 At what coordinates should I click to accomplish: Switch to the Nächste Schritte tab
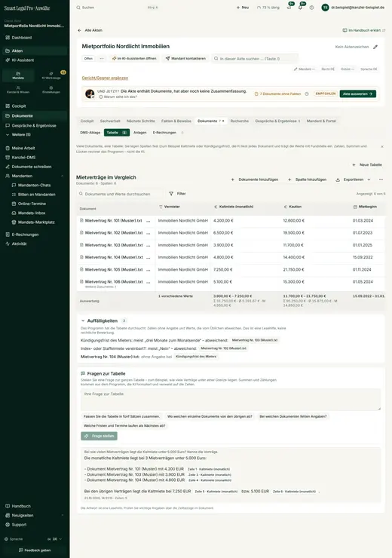coord(140,121)
